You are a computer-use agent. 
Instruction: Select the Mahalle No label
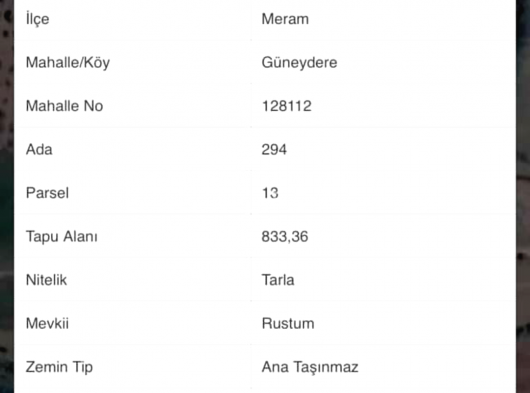(65, 106)
